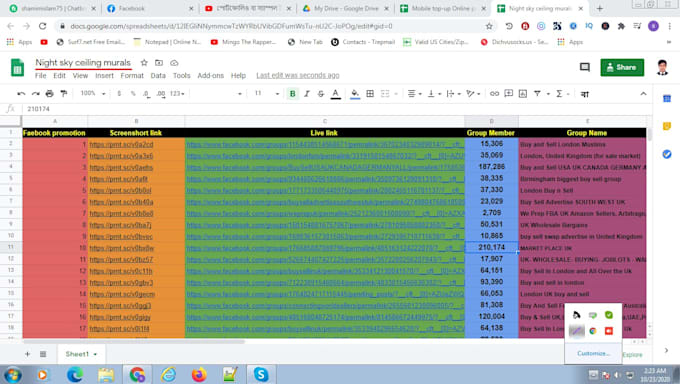Open the Calendar side panel icon
Screen dimensions: 680x384
(667, 99)
